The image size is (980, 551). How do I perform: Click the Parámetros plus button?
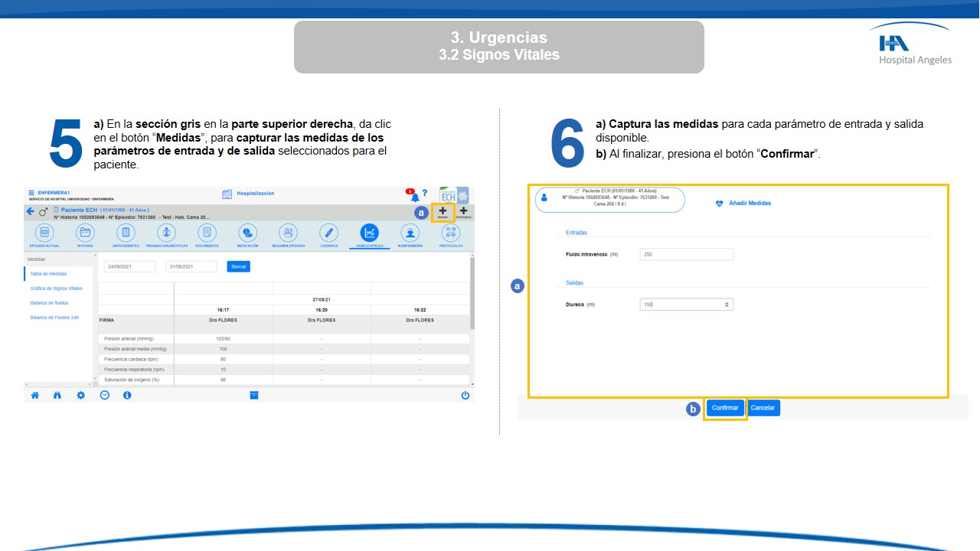click(x=463, y=212)
